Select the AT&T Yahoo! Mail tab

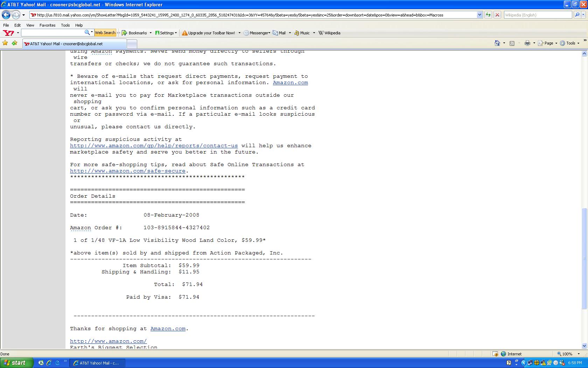74,44
